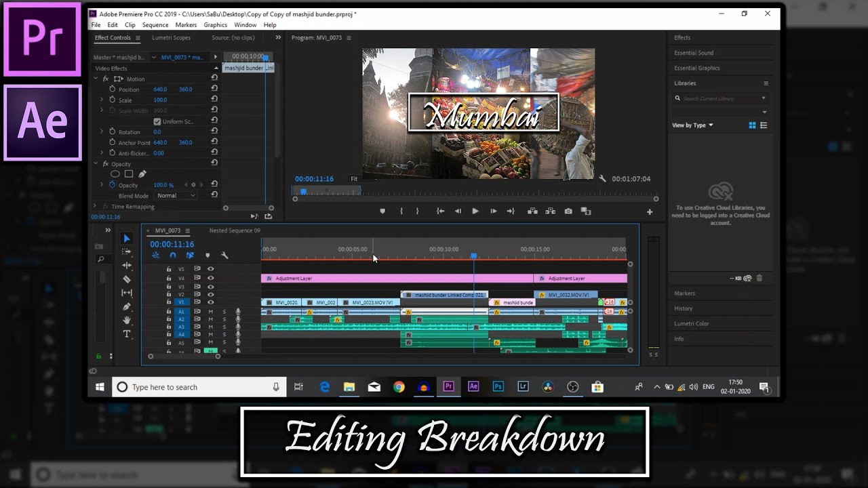
Task: Toggle V1 track visibility eye
Action: pos(210,302)
